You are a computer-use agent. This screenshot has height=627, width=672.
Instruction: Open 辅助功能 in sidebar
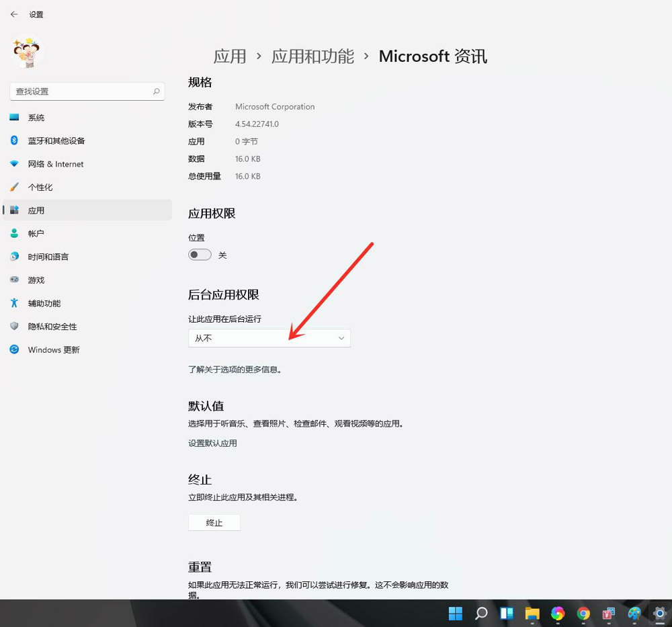coord(87,304)
